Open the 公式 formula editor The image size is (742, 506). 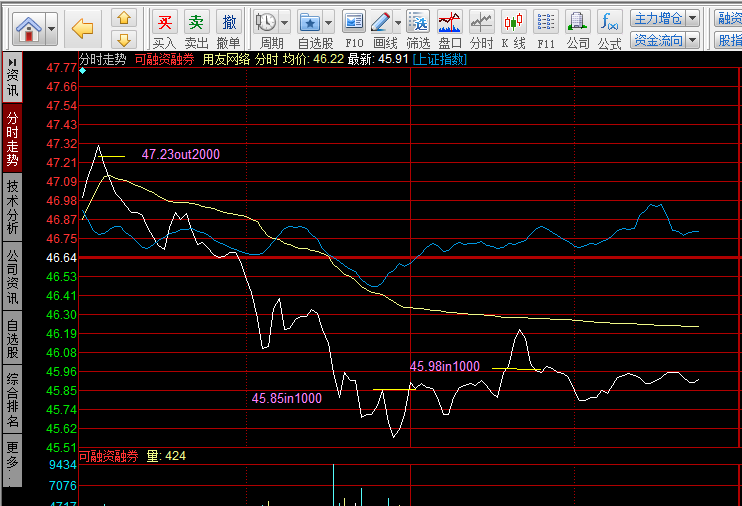click(x=610, y=29)
